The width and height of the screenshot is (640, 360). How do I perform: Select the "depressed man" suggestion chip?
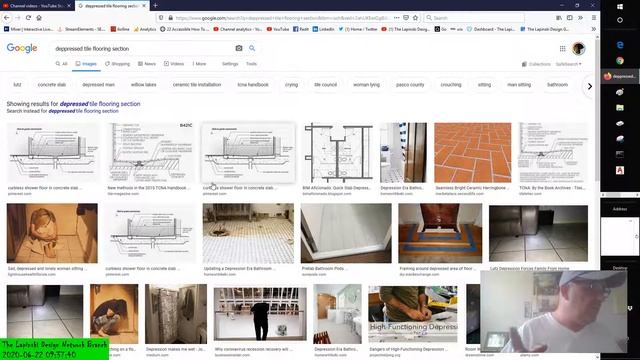coord(98,84)
